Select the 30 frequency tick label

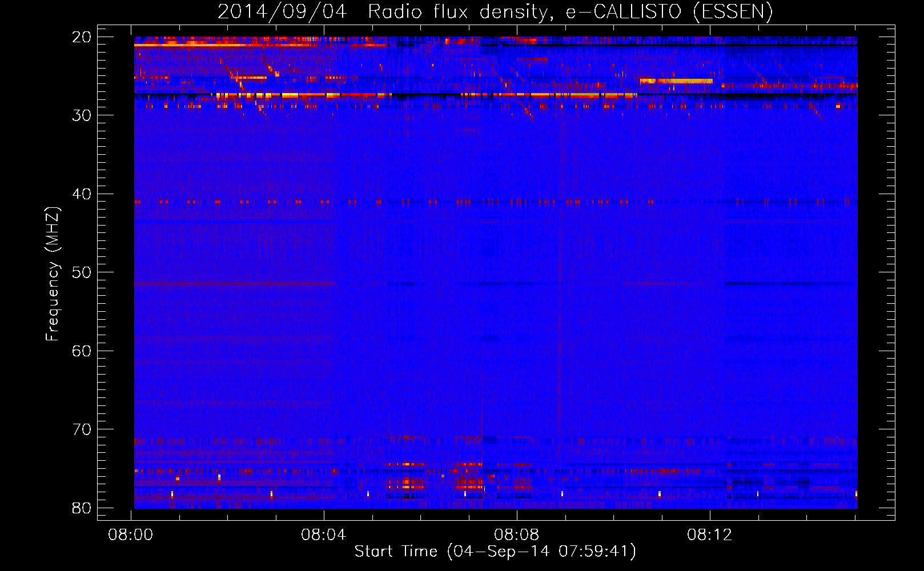[82, 115]
